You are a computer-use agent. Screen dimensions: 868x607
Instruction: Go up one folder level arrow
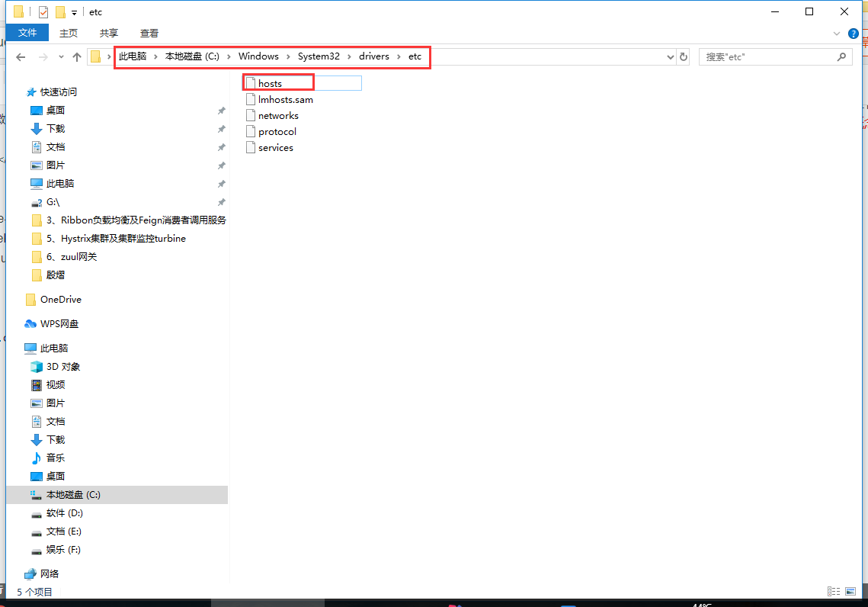coord(77,57)
